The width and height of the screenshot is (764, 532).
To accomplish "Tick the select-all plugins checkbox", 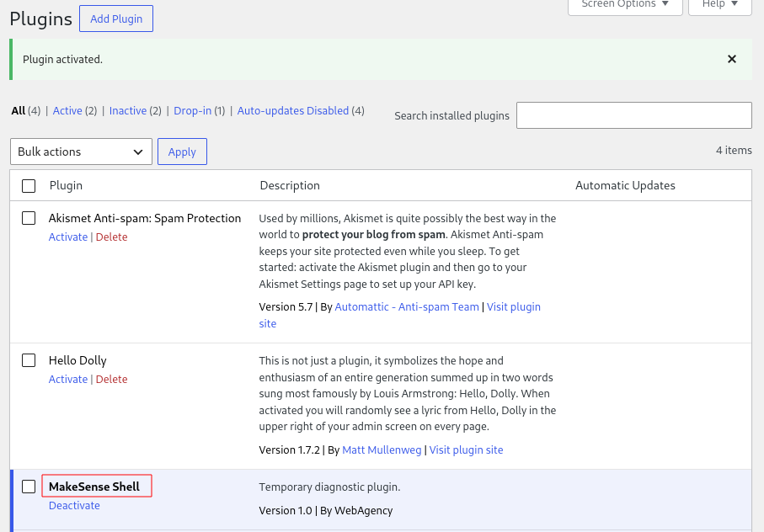I will [29, 186].
